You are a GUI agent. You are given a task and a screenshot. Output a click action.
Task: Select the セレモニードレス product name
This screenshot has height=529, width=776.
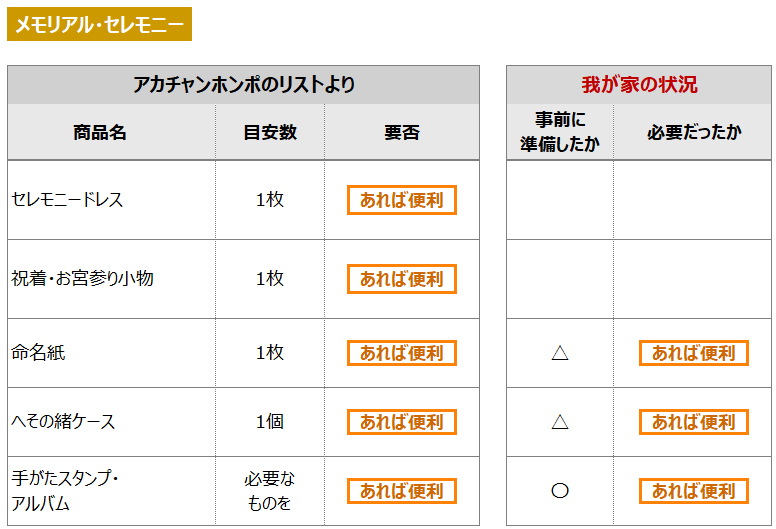pyautogui.click(x=67, y=200)
